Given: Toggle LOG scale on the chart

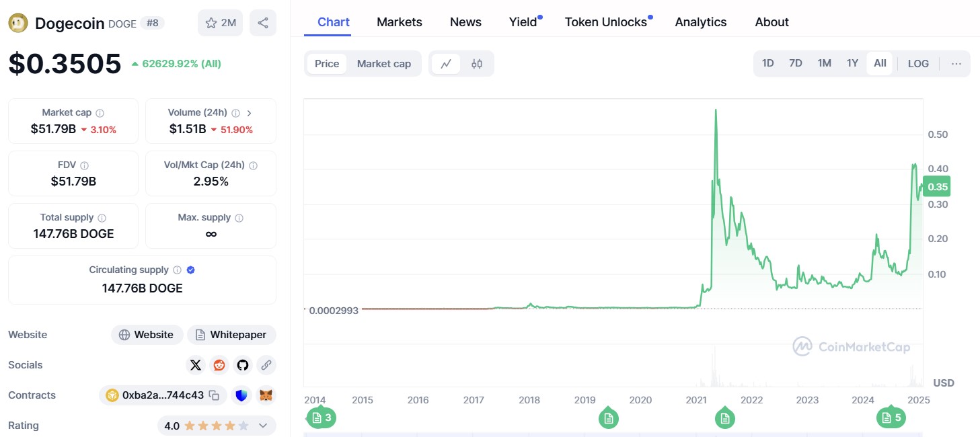Looking at the screenshot, I should click(917, 63).
